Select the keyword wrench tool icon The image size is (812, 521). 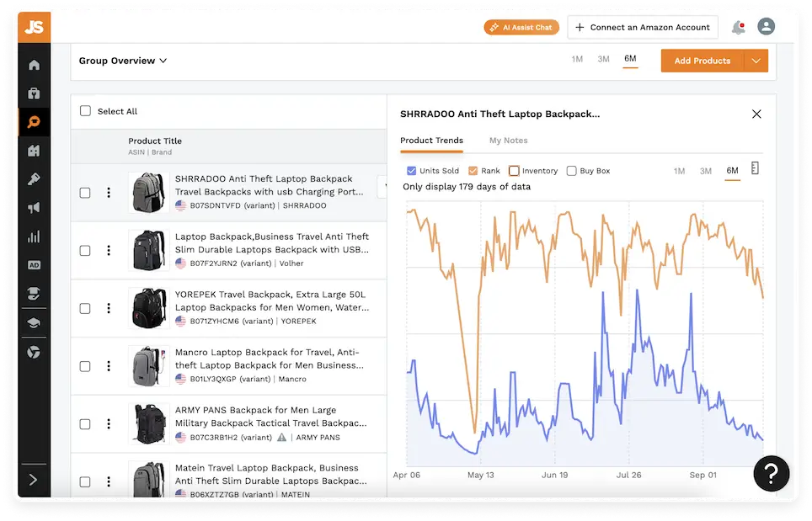click(34, 179)
